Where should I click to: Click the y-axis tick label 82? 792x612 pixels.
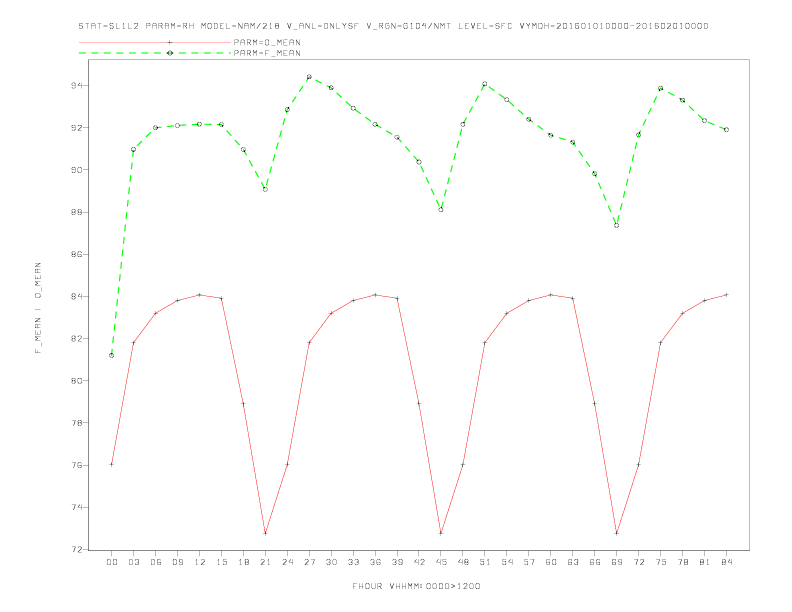point(77,338)
